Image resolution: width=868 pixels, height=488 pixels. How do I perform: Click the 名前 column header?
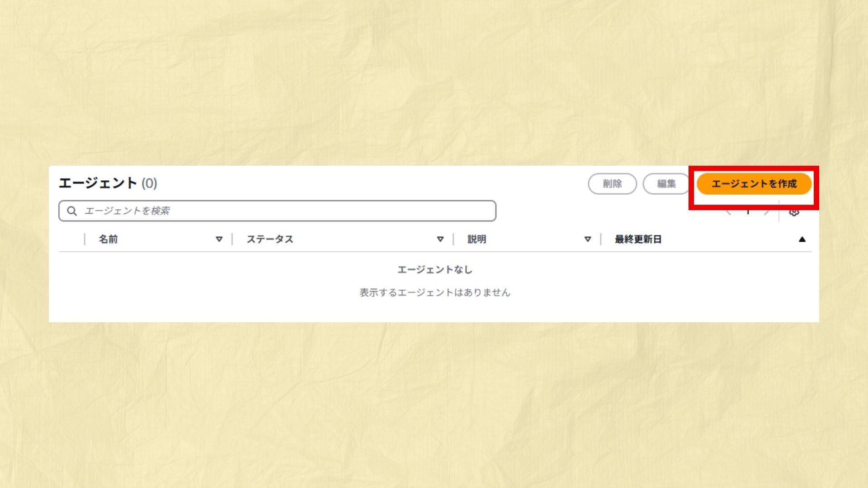coord(108,239)
